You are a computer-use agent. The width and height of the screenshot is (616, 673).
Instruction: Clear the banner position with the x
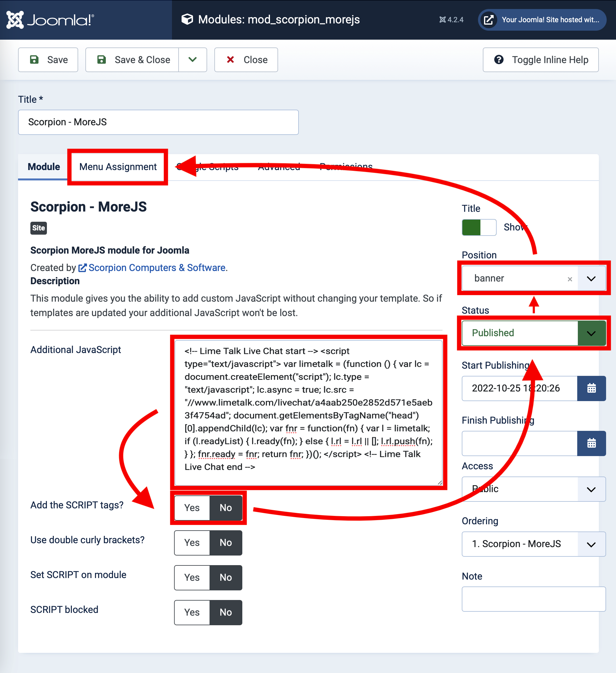tap(570, 279)
